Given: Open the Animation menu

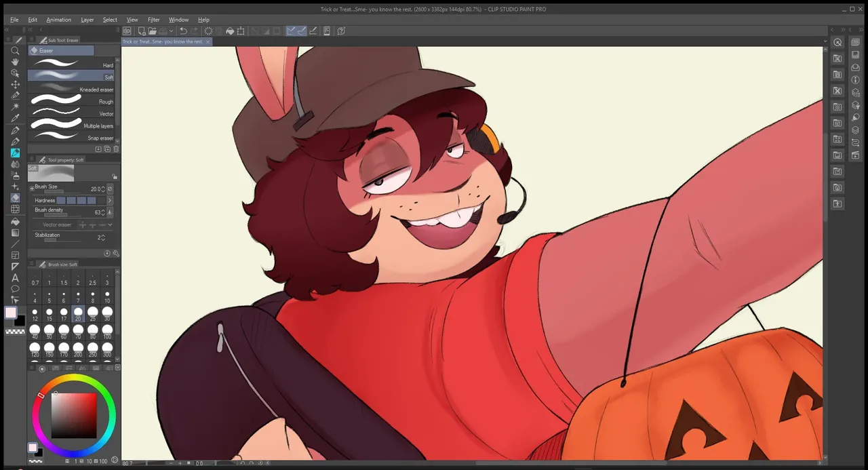Looking at the screenshot, I should [58, 20].
